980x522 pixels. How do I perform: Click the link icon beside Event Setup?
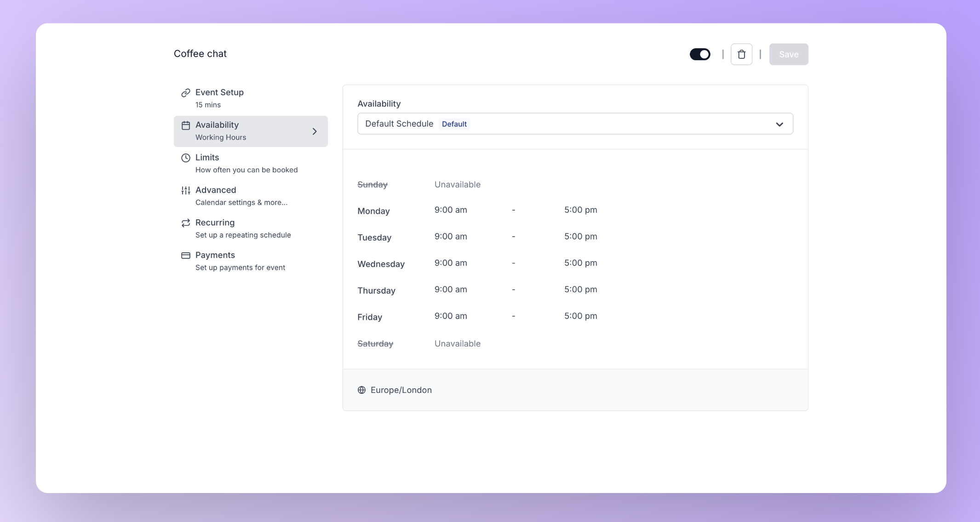(x=185, y=92)
